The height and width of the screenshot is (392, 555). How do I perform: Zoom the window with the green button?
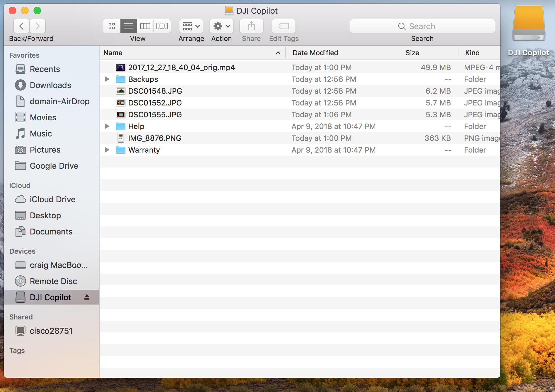[x=37, y=11]
